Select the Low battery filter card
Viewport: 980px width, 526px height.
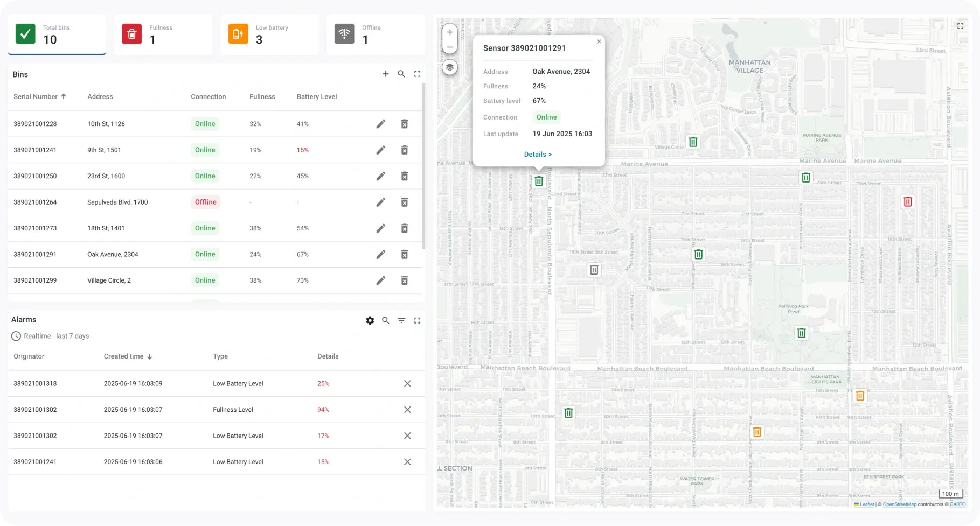coord(269,34)
